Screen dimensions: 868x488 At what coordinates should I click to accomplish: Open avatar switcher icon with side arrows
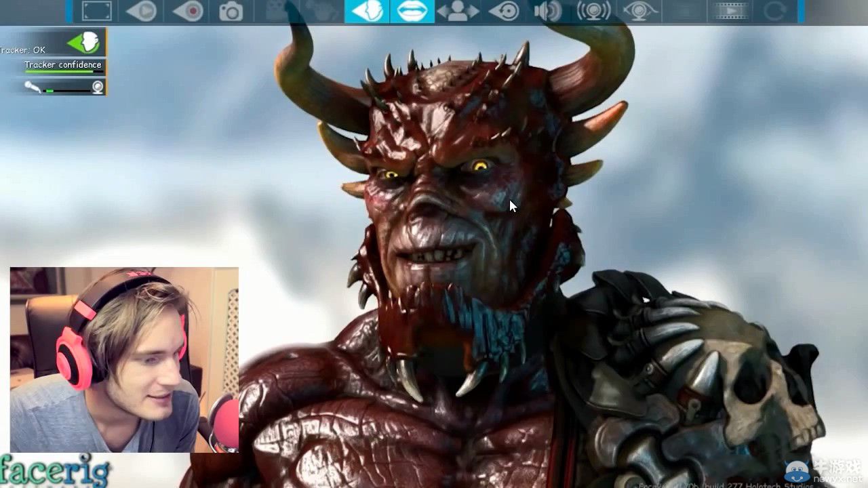tap(457, 11)
